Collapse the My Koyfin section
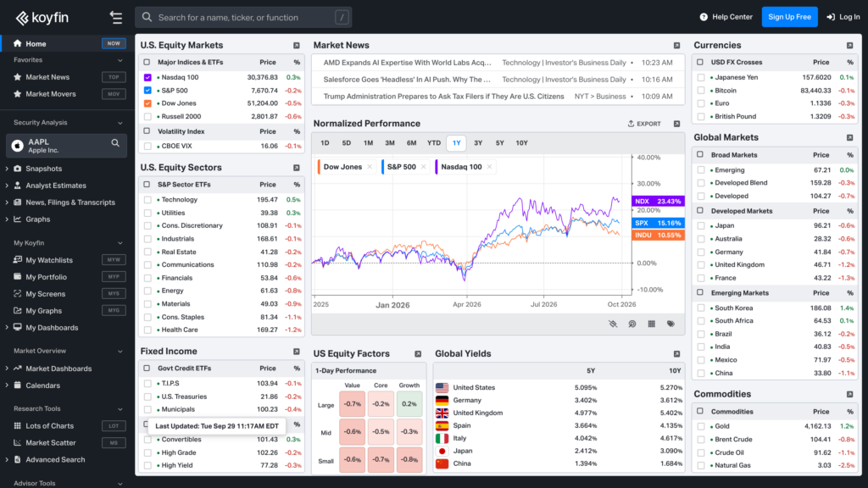The image size is (868, 488). point(120,243)
